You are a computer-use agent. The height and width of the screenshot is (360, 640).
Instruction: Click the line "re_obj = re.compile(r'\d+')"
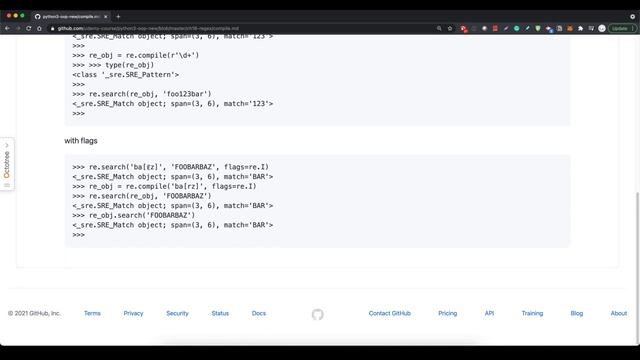click(x=136, y=56)
